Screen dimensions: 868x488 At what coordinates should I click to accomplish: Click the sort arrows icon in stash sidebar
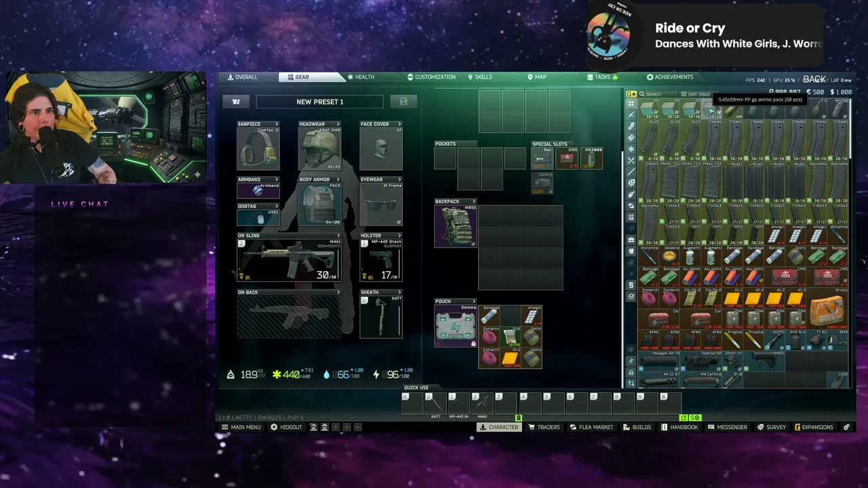tap(631, 384)
